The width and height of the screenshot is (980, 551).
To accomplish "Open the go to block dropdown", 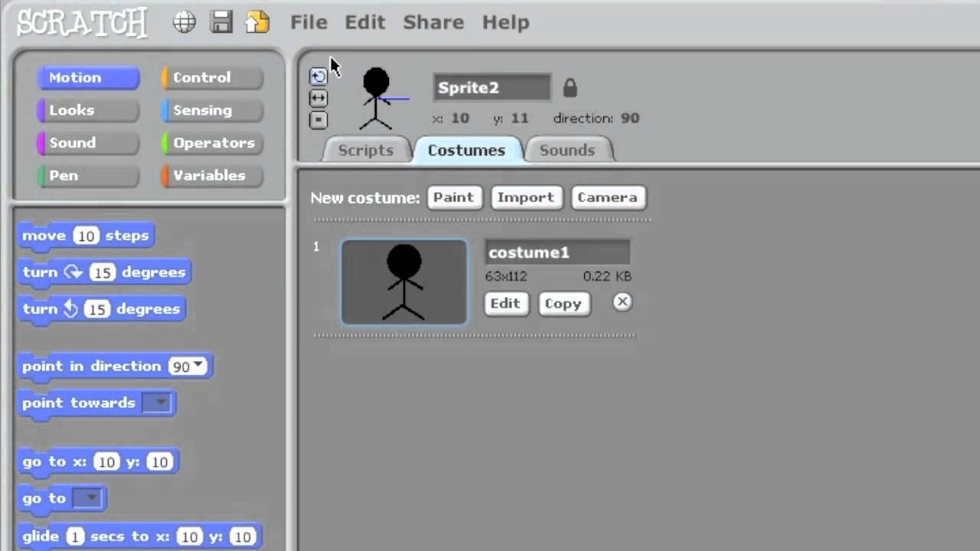I will click(x=88, y=498).
